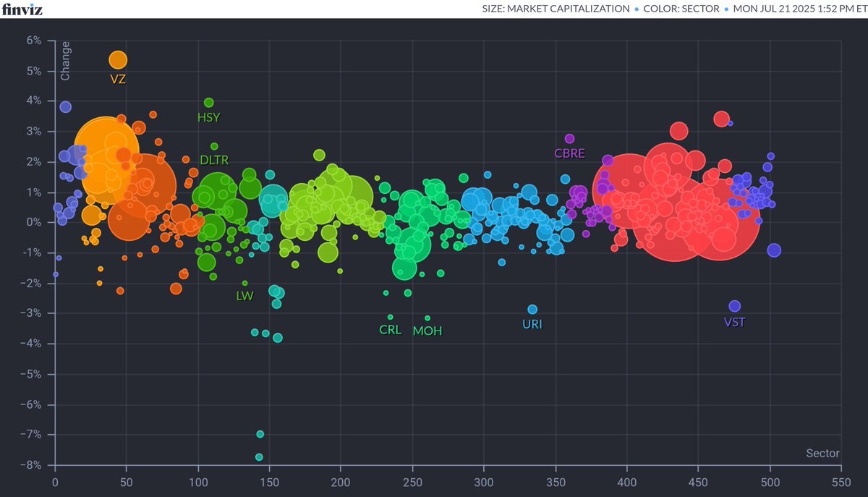
Task: Click the -5% tick on Change axis
Action: (32, 374)
